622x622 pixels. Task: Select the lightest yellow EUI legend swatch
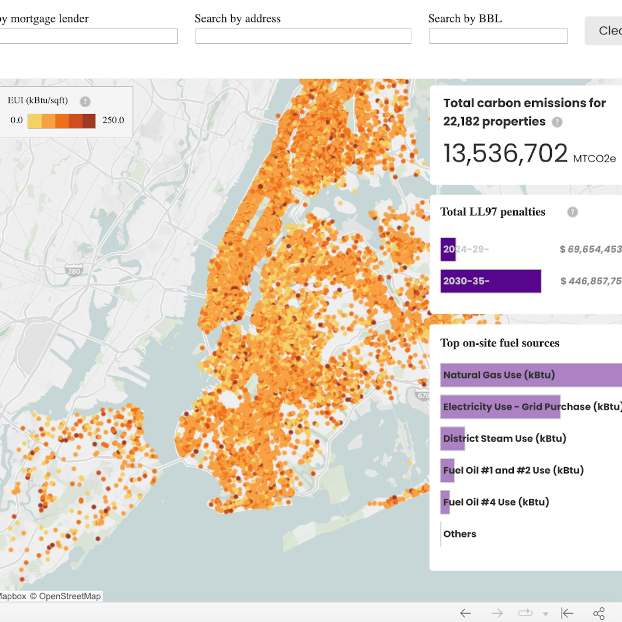coord(34,121)
